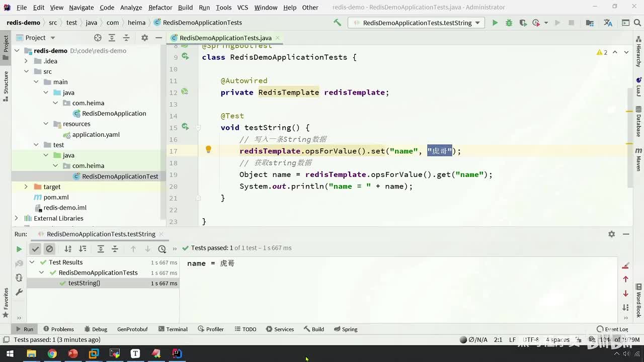Select the RedisDemoApplicationTests.testString run tab
The image size is (644, 362).
point(101,234)
